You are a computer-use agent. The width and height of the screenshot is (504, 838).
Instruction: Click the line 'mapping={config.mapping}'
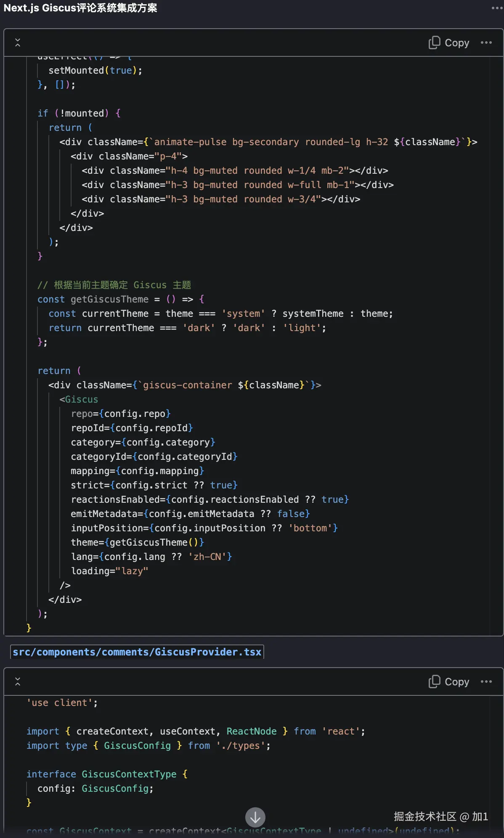pos(138,471)
